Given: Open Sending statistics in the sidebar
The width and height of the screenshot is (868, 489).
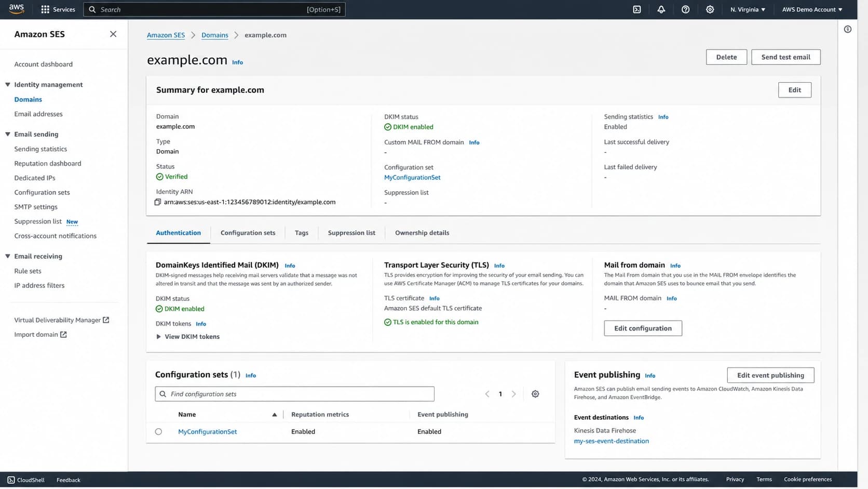Looking at the screenshot, I should pos(40,149).
